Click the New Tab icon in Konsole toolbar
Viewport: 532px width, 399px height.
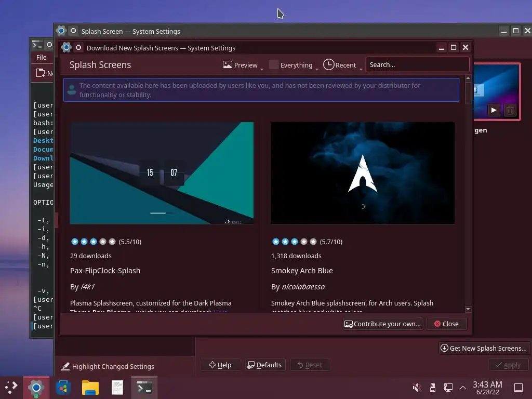(x=41, y=73)
